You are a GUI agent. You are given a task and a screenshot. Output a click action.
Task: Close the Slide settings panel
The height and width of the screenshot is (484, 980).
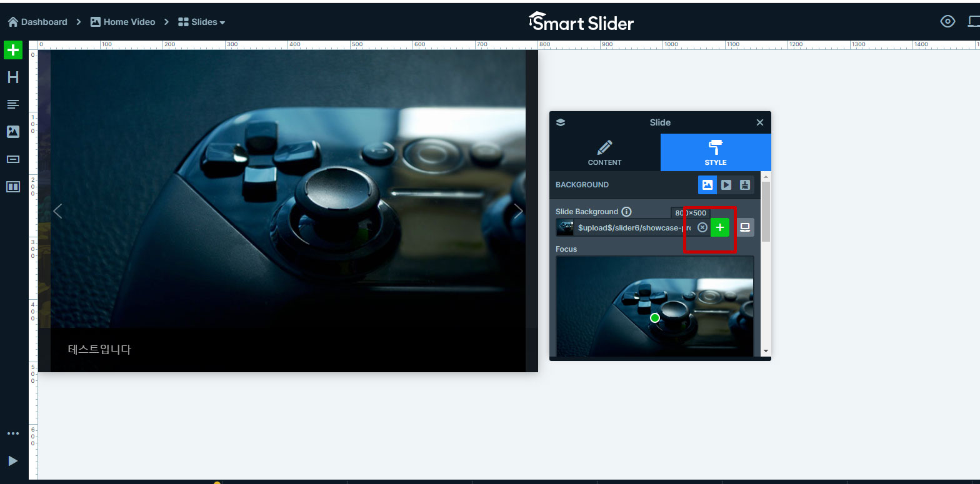(x=760, y=122)
